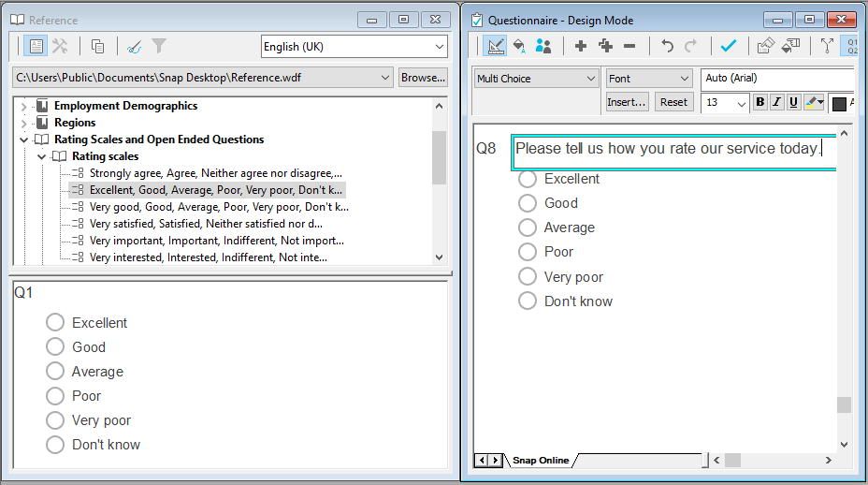Image resolution: width=868 pixels, height=485 pixels.
Task: Select Don't know radio in Questionnaire Q8
Action: point(528,301)
